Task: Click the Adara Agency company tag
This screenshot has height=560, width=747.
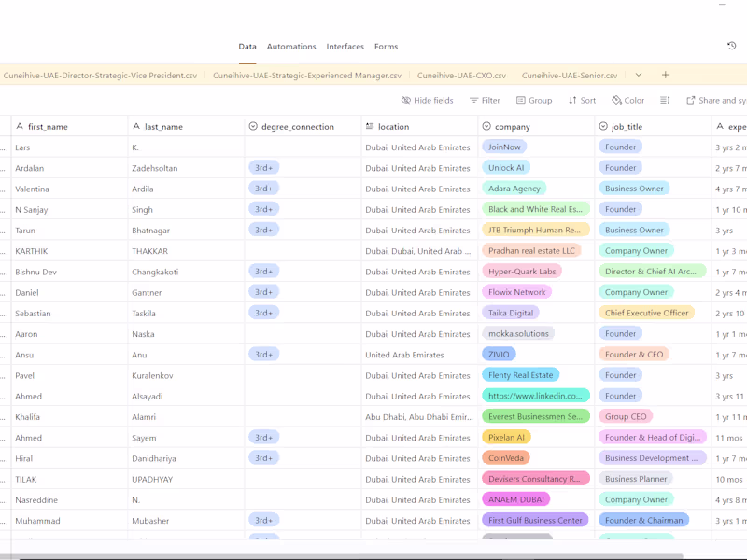Action: click(514, 189)
